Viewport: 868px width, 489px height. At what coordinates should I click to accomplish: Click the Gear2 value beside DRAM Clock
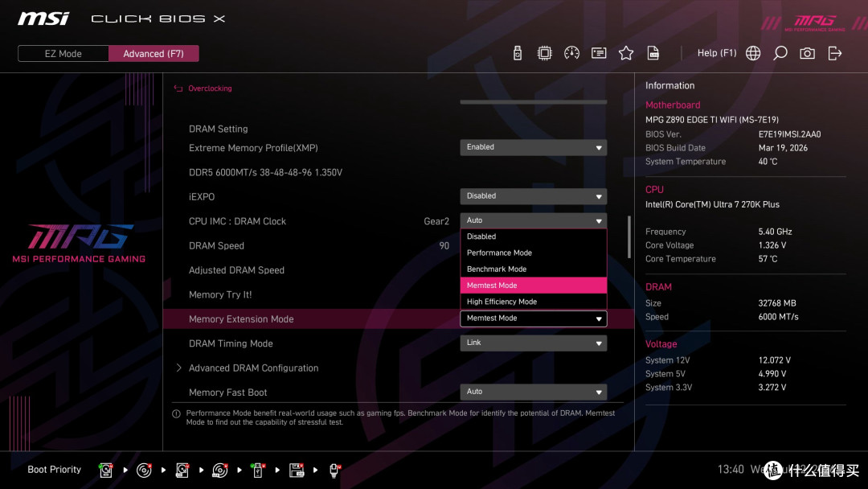click(436, 221)
